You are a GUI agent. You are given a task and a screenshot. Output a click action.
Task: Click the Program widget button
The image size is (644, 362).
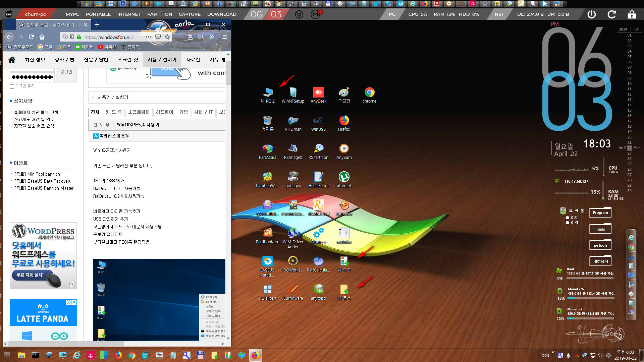pyautogui.click(x=600, y=213)
